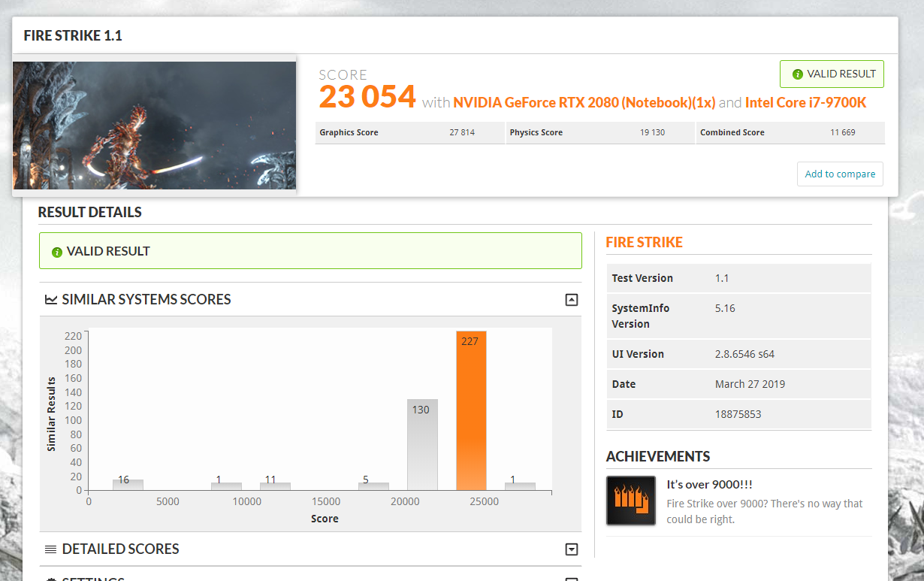
Task: Click the orange FIRE STRIKE panel heading
Action: click(645, 242)
